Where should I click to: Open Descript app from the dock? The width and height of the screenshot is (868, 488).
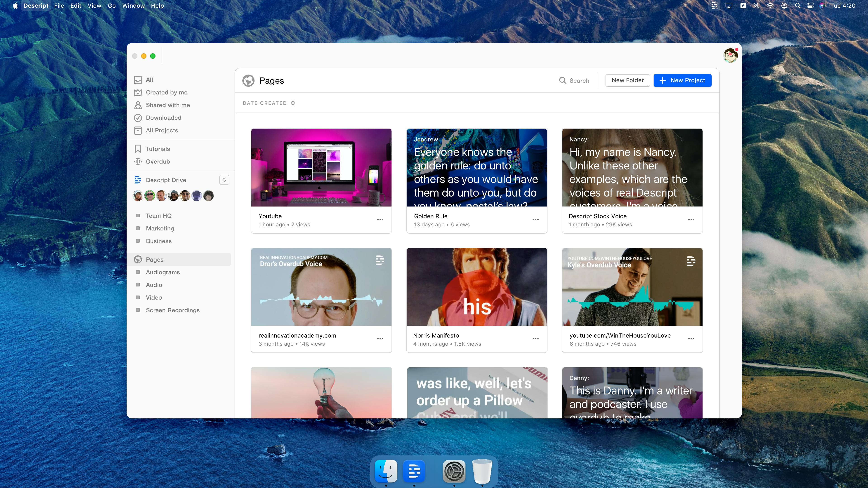[414, 471]
